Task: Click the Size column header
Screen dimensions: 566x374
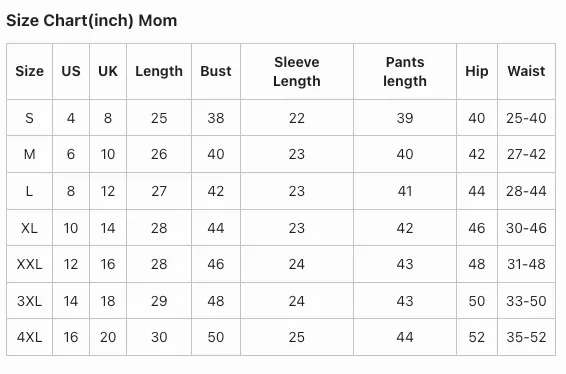Action: pyautogui.click(x=29, y=71)
